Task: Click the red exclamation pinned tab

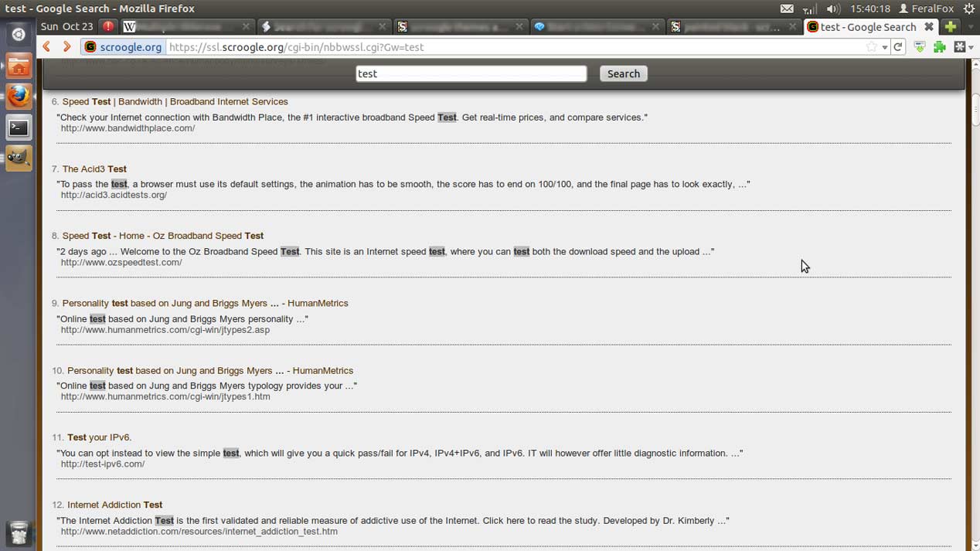Action: point(108,26)
